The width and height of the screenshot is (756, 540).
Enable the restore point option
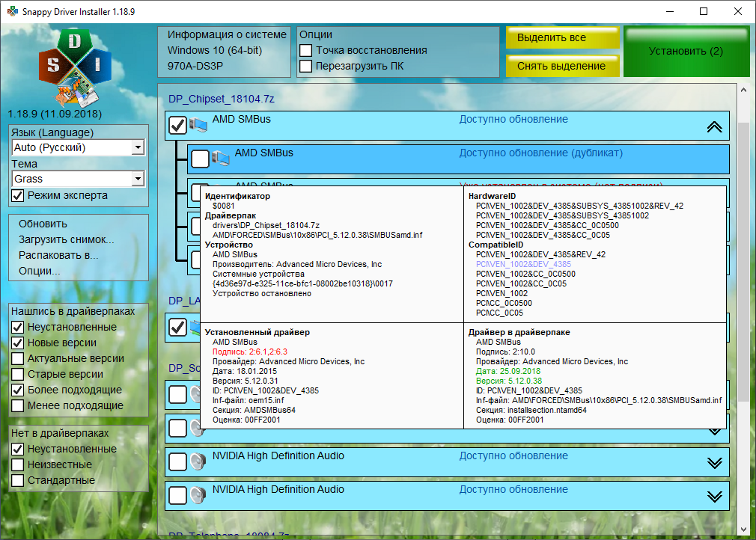click(x=305, y=51)
